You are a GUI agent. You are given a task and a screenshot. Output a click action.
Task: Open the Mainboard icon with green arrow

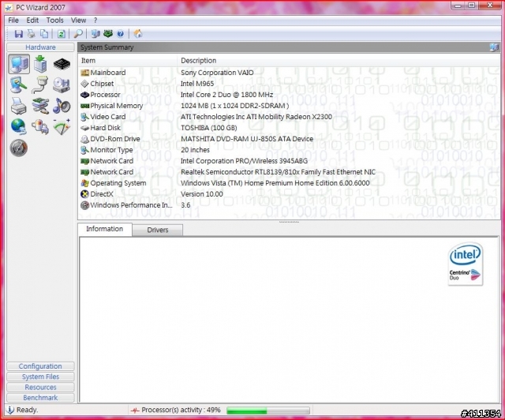40,64
